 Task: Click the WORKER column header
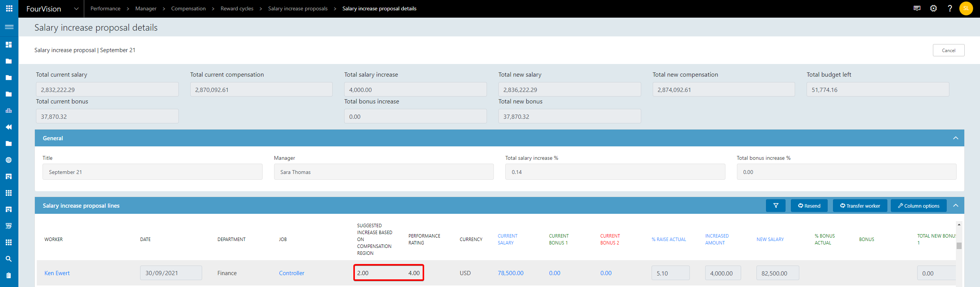[x=54, y=239]
